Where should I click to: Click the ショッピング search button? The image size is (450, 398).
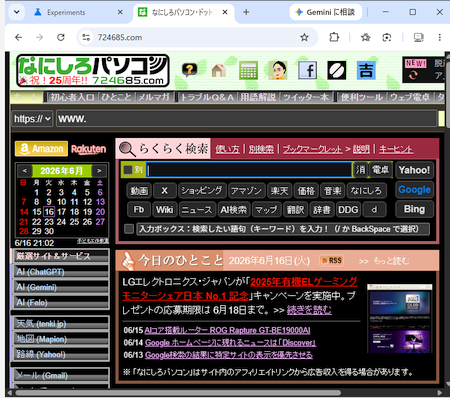pyautogui.click(x=202, y=191)
